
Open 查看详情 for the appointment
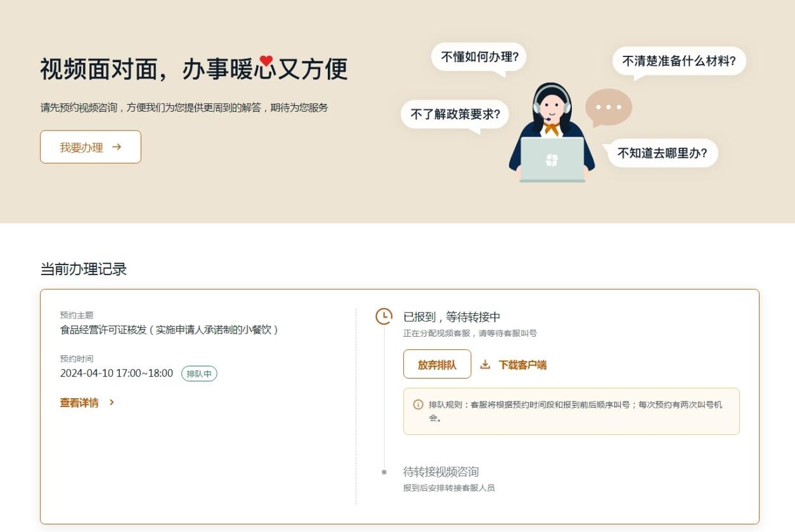pyautogui.click(x=79, y=403)
